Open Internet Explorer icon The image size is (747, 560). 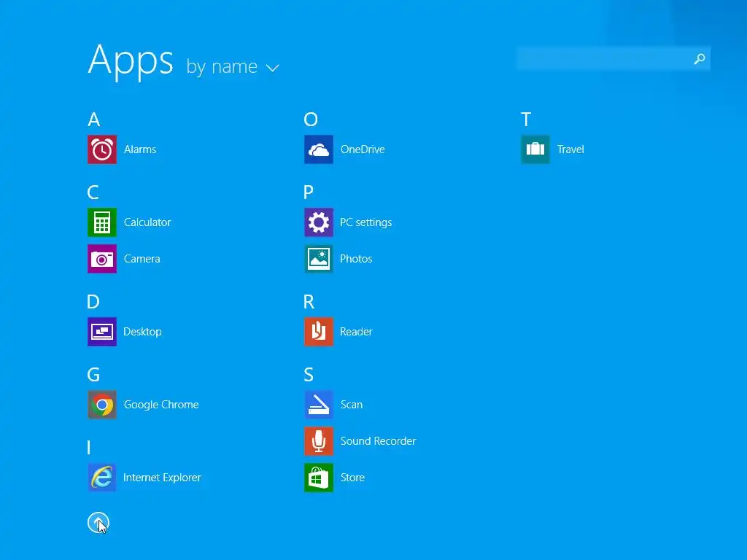[102, 478]
